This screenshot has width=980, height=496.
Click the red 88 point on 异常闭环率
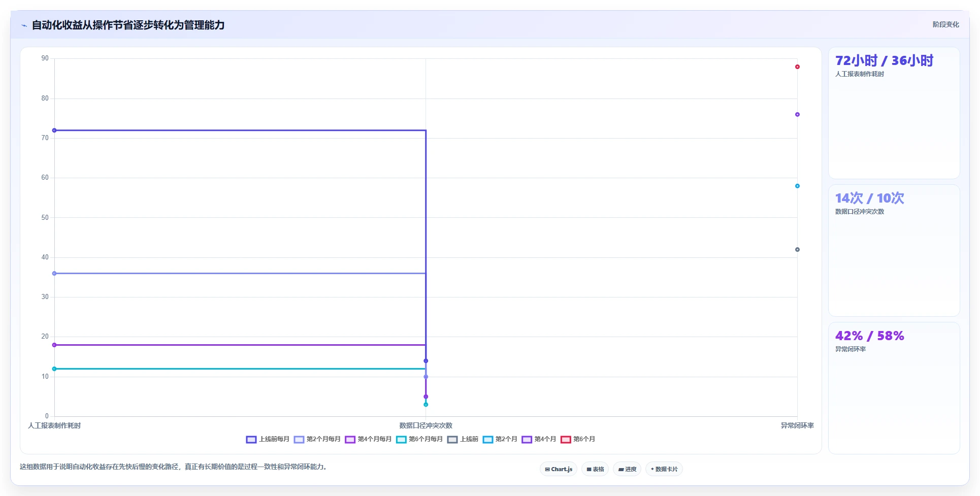point(797,67)
